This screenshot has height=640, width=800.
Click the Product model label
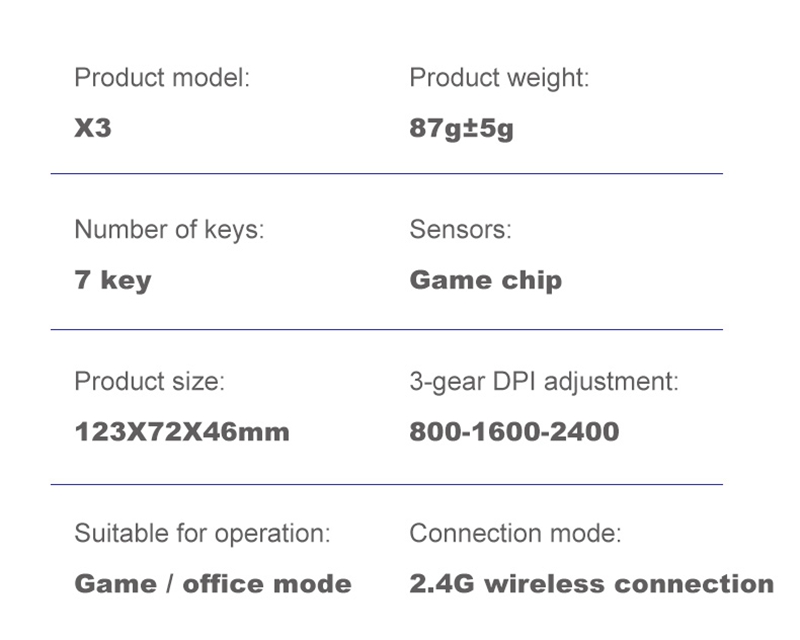click(x=162, y=78)
